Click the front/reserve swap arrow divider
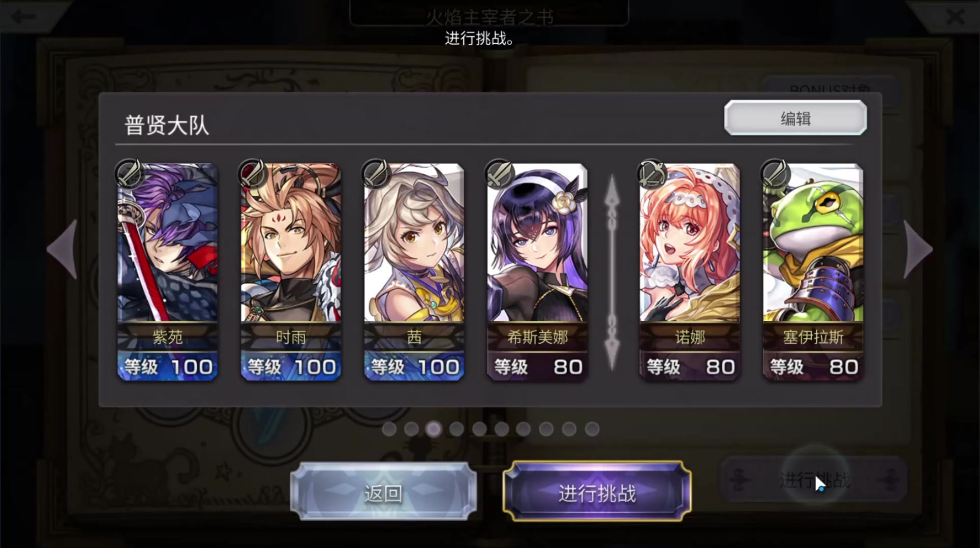Viewport: 980px width, 548px height. [612, 272]
